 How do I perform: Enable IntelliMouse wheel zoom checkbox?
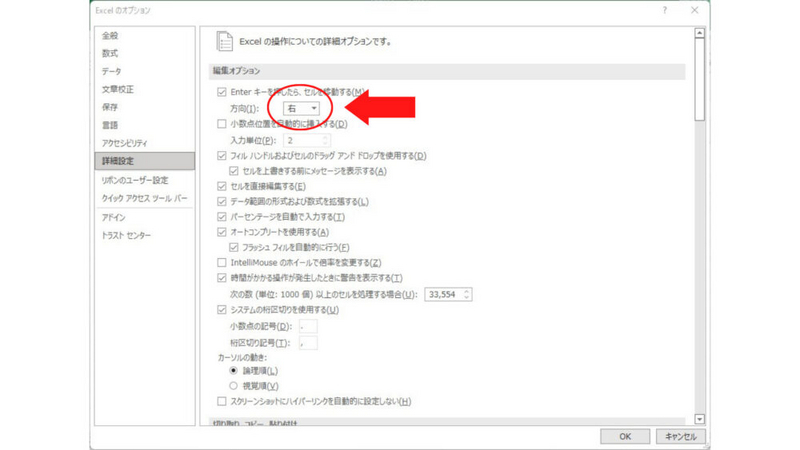(x=221, y=263)
